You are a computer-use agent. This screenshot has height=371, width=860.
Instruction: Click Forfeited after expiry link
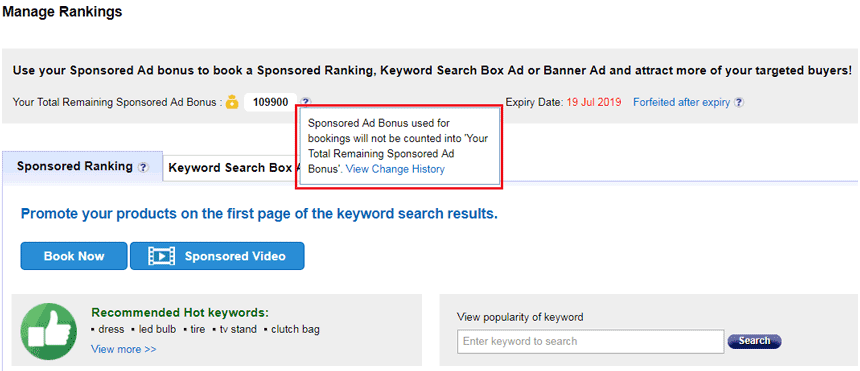tap(681, 102)
